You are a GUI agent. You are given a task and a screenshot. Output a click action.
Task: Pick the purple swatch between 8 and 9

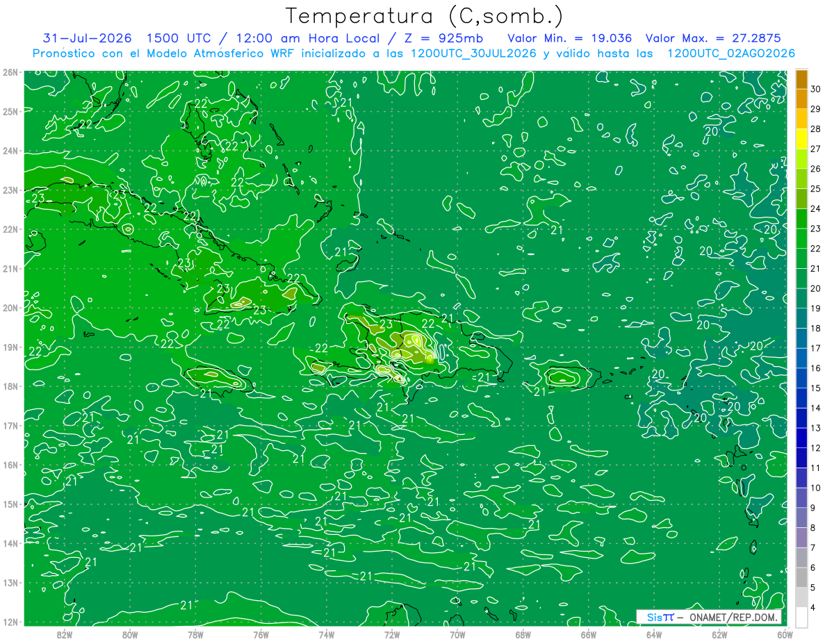pyautogui.click(x=801, y=518)
